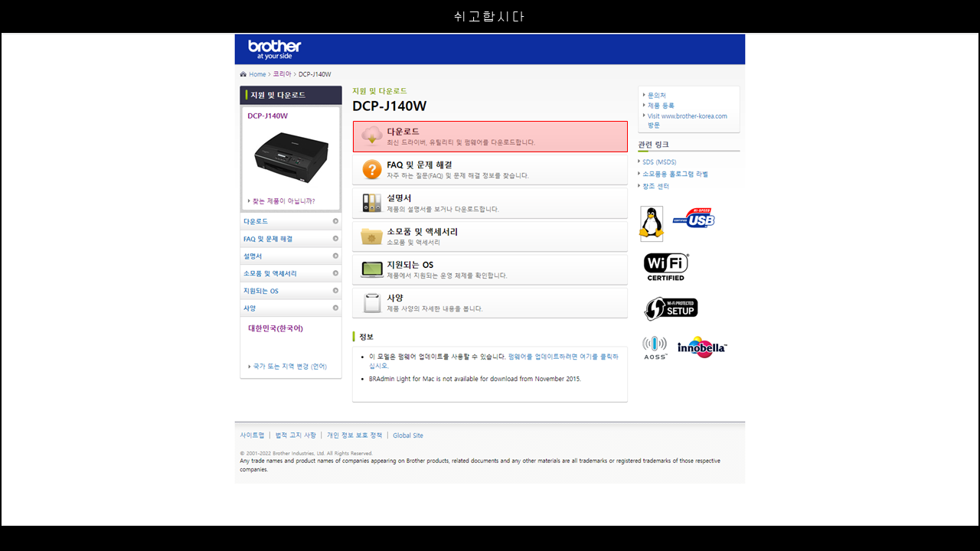The height and width of the screenshot is (551, 980).
Task: Open the sidebar 설명서 menu item
Action: pos(291,256)
